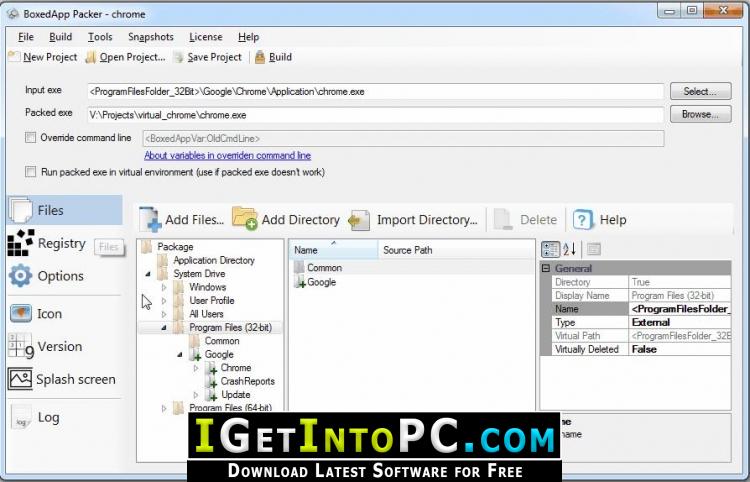Image resolution: width=750 pixels, height=482 pixels.
Task: Open the Build menu
Action: tap(60, 37)
